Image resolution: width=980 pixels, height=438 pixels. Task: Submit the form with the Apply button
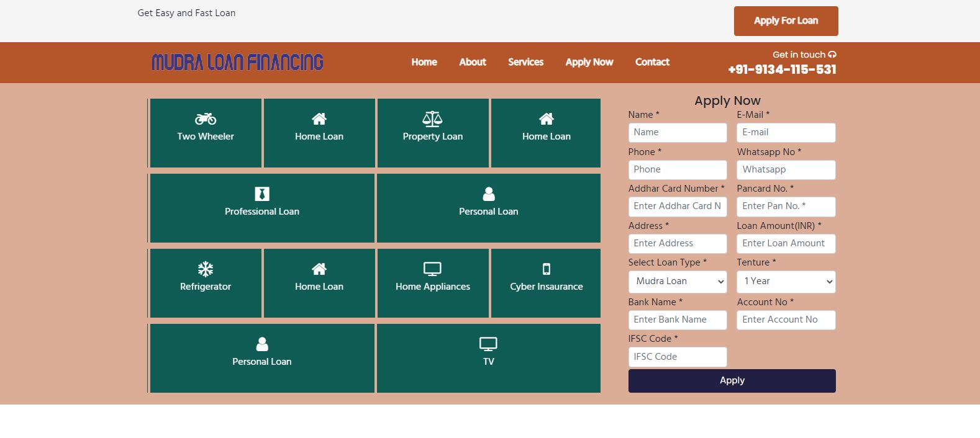click(732, 381)
